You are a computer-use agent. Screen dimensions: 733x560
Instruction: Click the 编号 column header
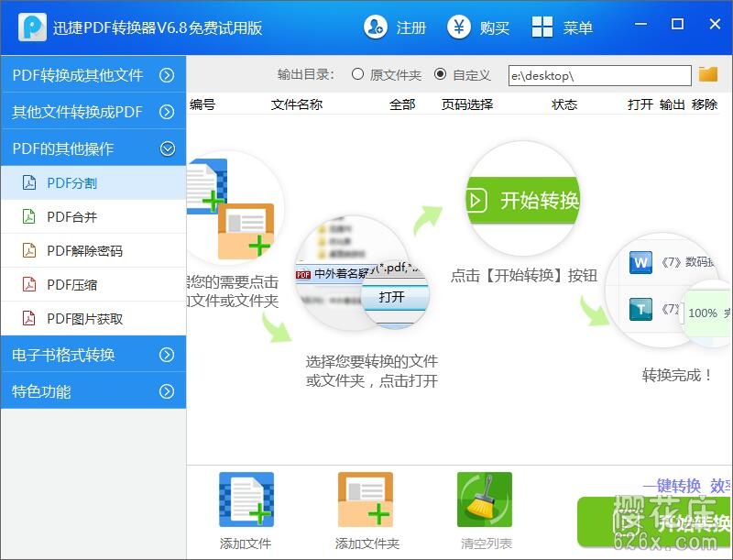pos(202,104)
